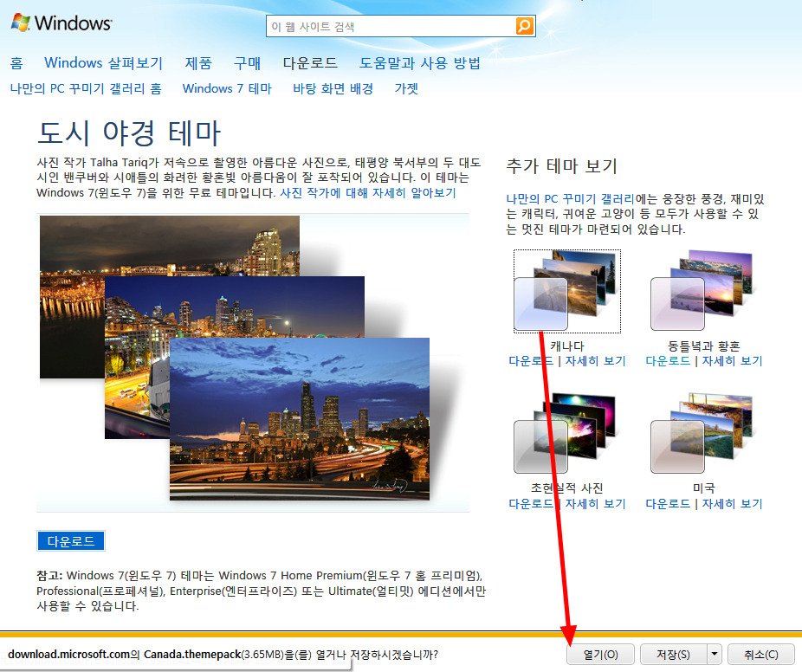
Task: Open 사진 작가에 대해 자세히 알아보기 link
Action: [368, 193]
